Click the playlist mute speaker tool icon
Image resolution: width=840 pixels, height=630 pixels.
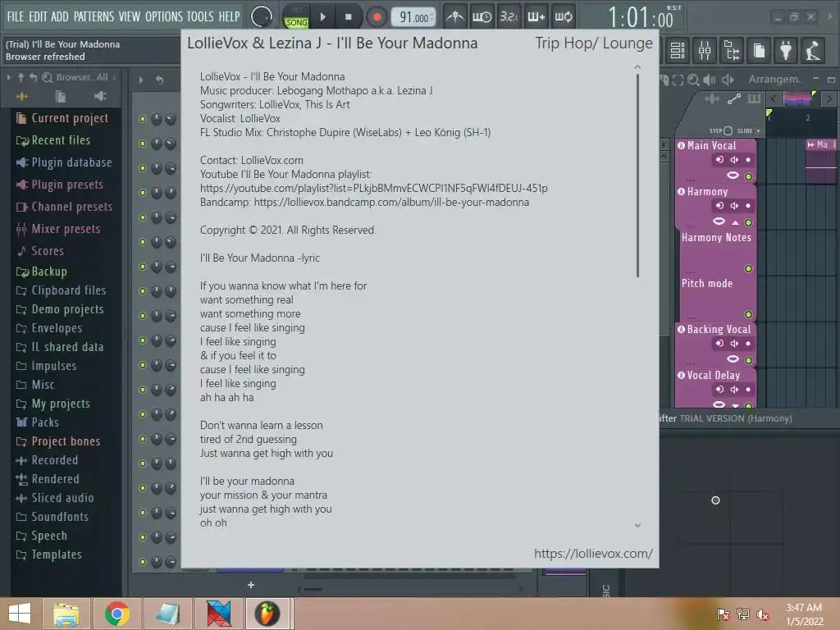pyautogui.click(x=710, y=80)
